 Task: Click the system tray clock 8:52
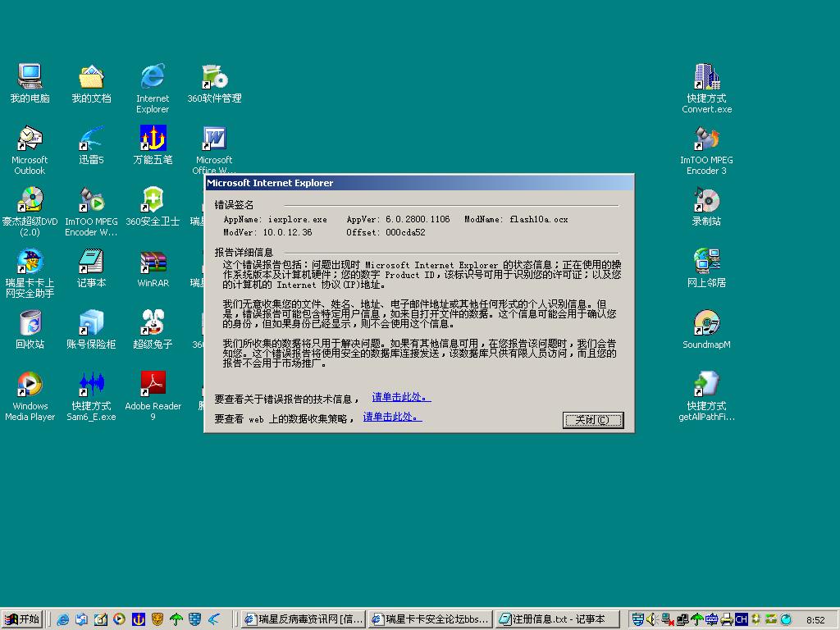pyautogui.click(x=815, y=620)
